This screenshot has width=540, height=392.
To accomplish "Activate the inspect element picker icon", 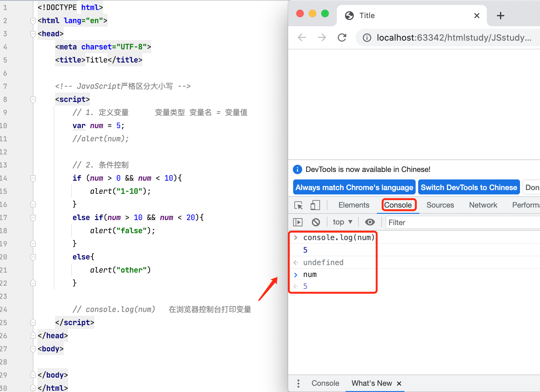I will (298, 205).
